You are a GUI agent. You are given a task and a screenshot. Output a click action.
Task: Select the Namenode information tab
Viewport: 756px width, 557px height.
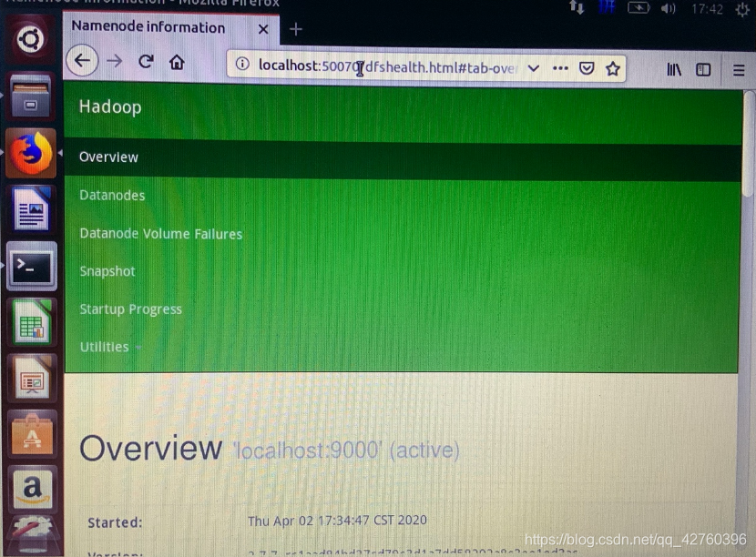click(x=171, y=28)
